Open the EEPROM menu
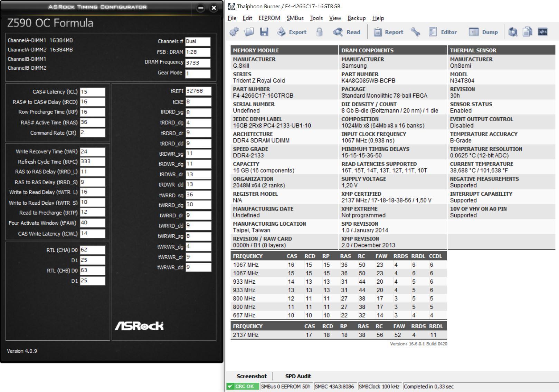 coord(269,18)
